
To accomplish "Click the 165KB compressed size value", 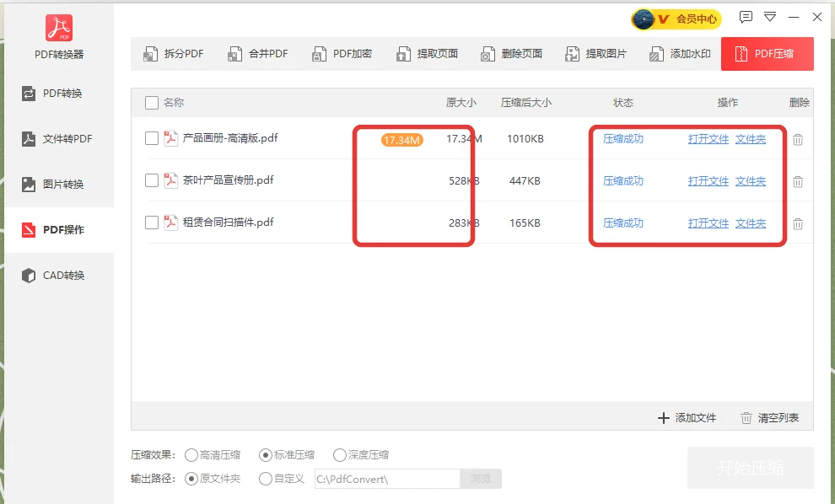I will pyautogui.click(x=525, y=223).
